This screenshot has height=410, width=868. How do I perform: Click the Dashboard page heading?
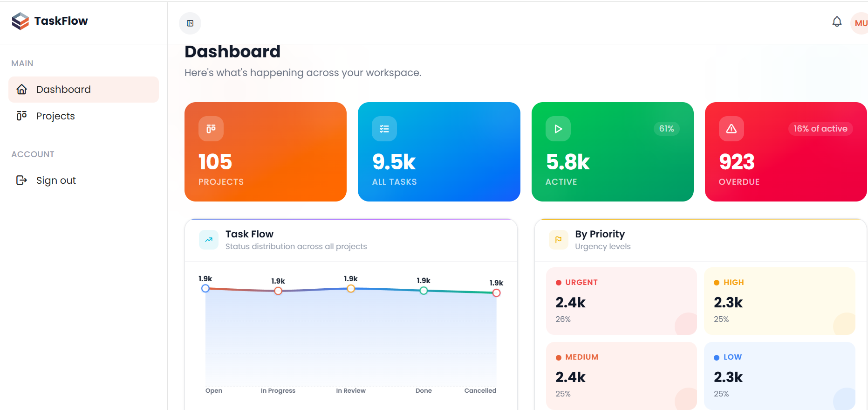pyautogui.click(x=232, y=51)
